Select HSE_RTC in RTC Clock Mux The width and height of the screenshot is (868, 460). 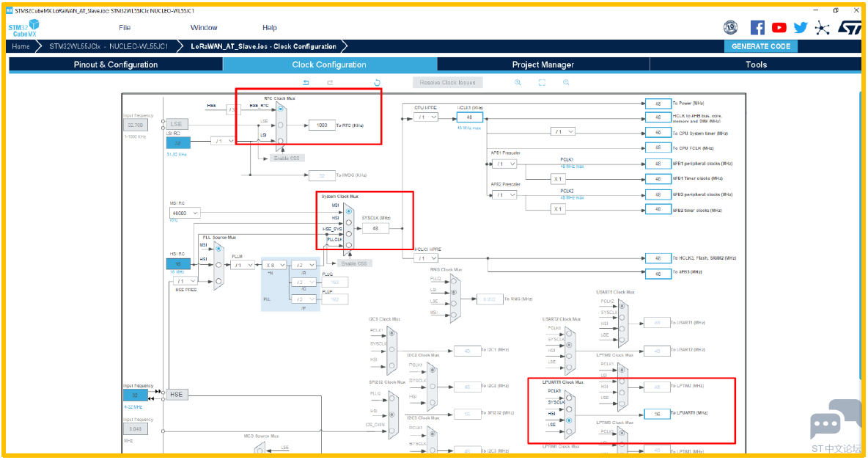(281, 109)
